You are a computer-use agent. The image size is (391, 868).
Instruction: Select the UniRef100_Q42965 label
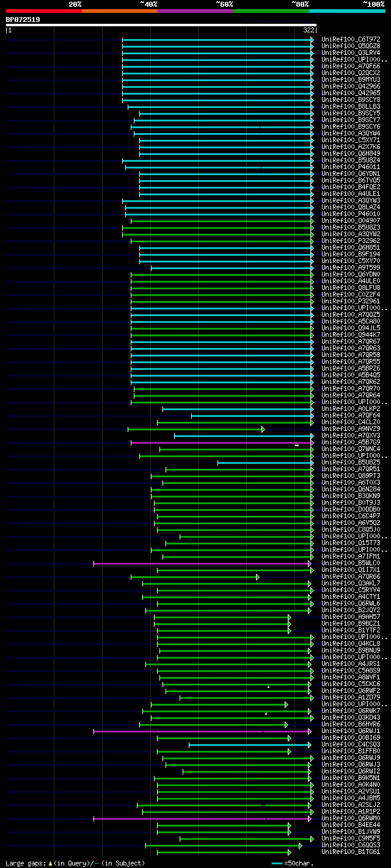(351, 93)
